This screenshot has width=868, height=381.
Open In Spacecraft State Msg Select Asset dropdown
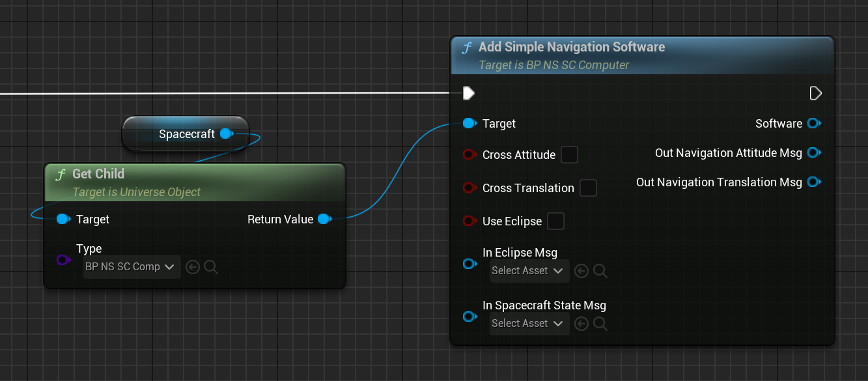coord(529,324)
